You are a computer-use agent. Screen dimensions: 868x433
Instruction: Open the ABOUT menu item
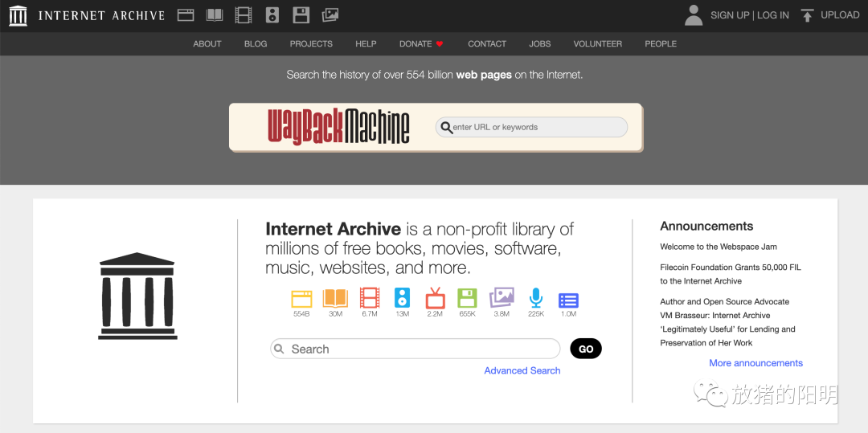pos(207,43)
